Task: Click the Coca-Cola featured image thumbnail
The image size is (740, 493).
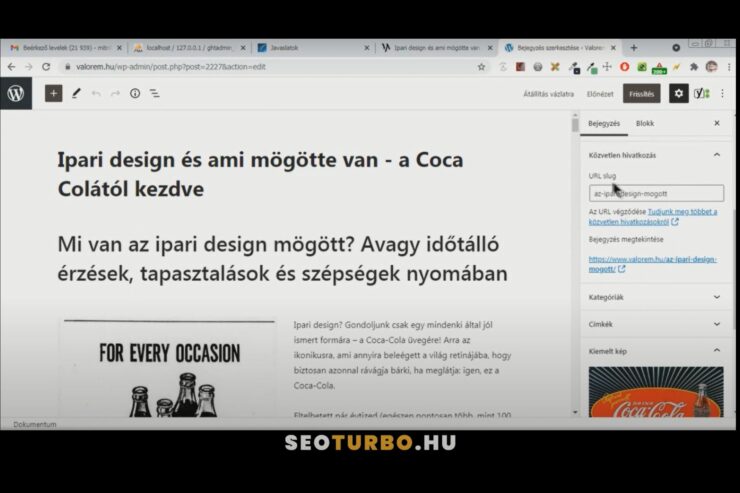Action: click(x=656, y=392)
